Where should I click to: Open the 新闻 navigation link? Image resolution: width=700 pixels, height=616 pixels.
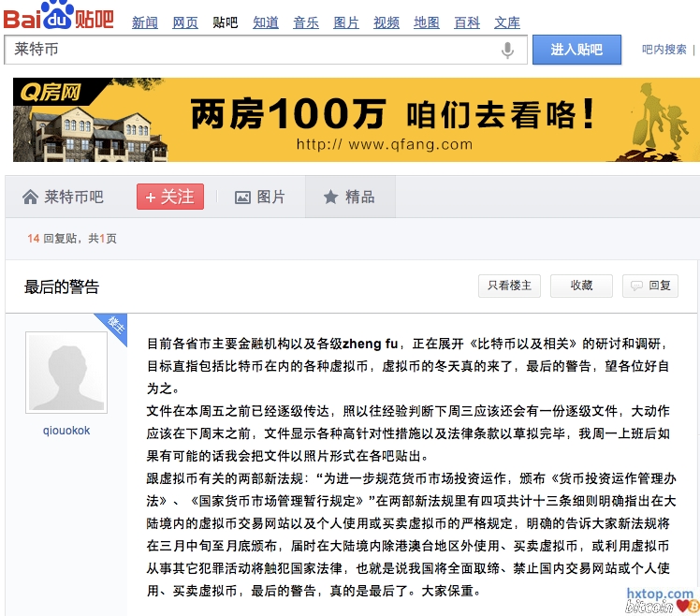click(x=145, y=22)
